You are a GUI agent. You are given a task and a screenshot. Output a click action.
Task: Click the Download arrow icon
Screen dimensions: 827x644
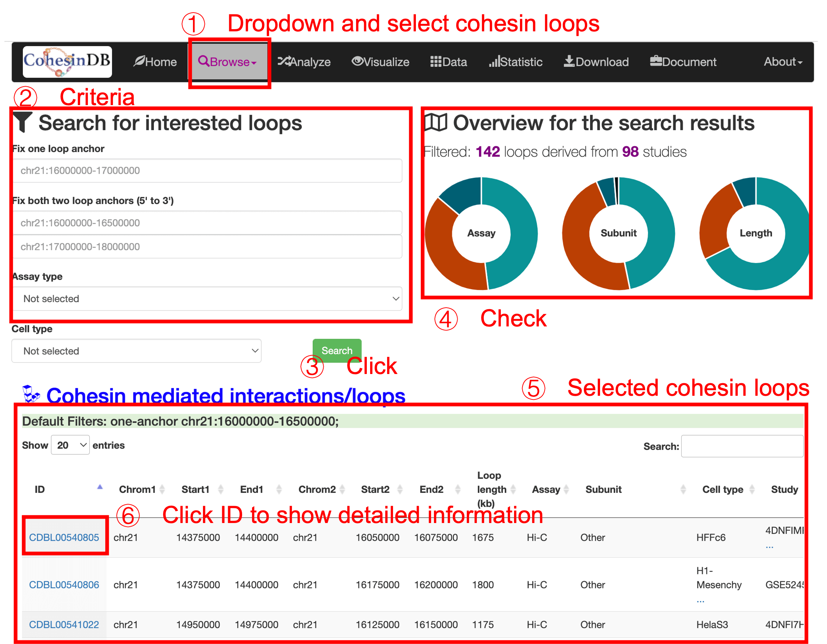569,61
